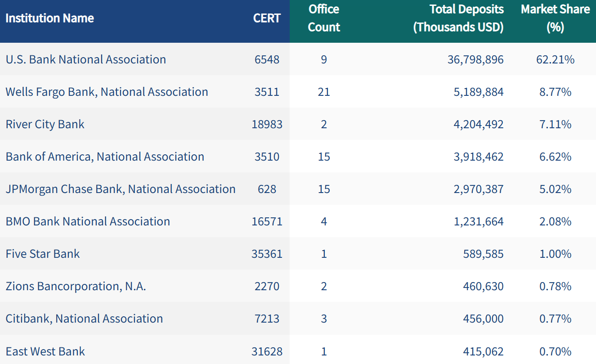596x364 pixels.
Task: Click CERT number 18983
Action: click(267, 124)
